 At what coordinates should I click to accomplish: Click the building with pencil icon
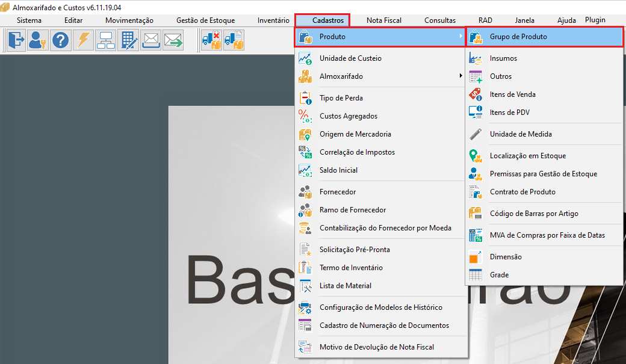(x=129, y=40)
